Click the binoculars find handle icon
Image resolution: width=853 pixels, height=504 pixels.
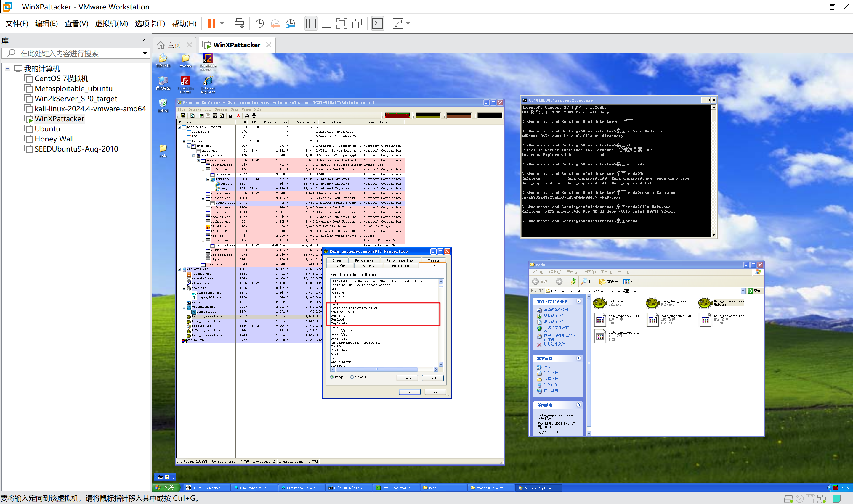(247, 116)
